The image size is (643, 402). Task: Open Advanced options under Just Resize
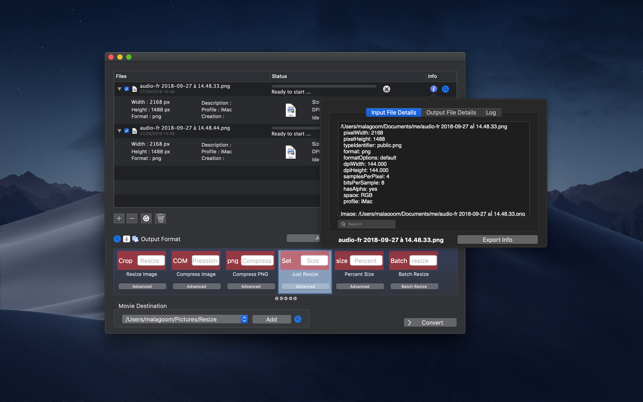[306, 286]
